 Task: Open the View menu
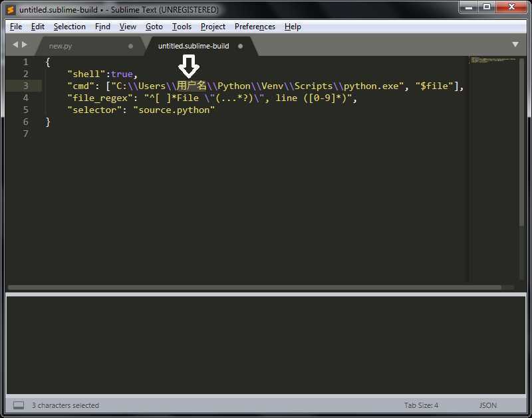point(128,27)
